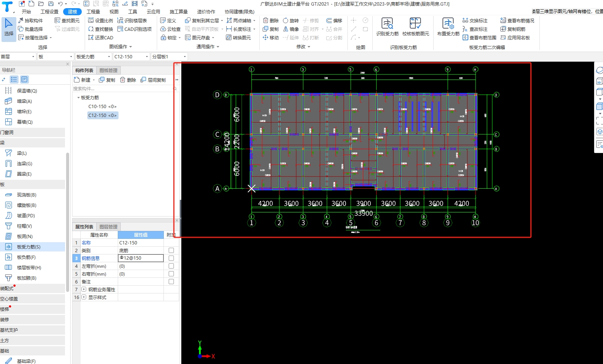603x364 pixels.
Task: Open the 视图 ribbon tab
Action: click(114, 12)
